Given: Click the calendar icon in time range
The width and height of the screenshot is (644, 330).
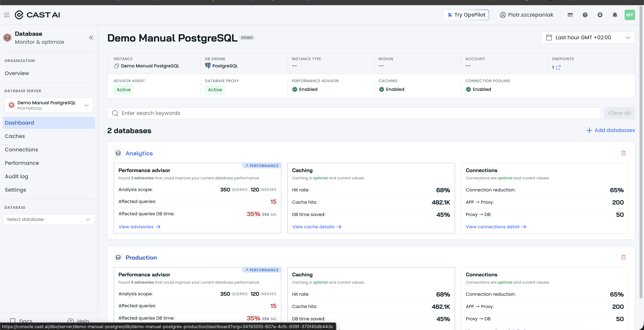Looking at the screenshot, I should click(549, 37).
